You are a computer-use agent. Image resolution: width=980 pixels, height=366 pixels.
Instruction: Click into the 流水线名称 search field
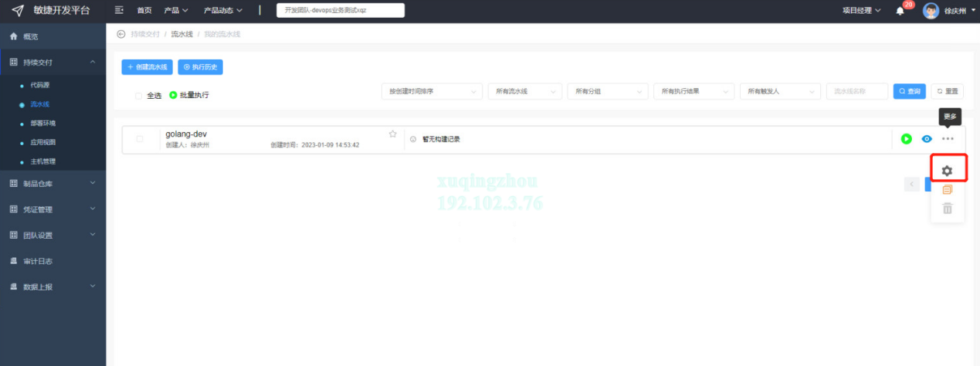click(857, 91)
